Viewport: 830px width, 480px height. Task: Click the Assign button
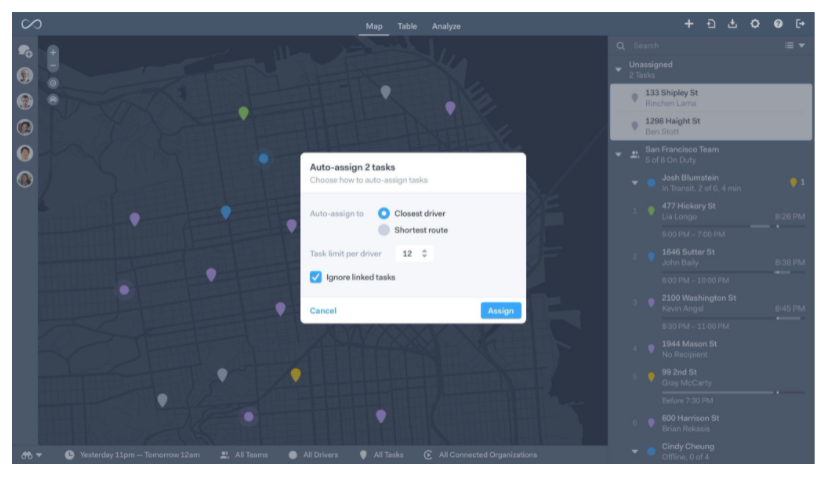[x=501, y=311]
